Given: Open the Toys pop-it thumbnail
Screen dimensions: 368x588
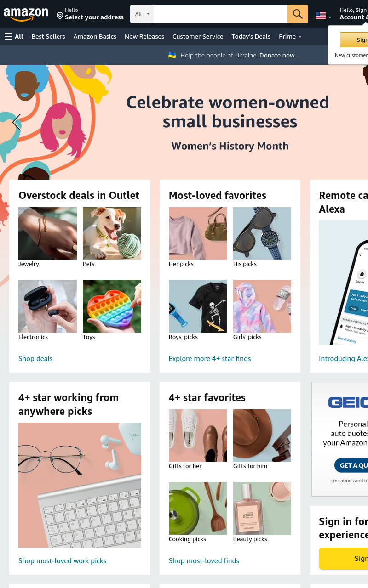Looking at the screenshot, I should 112,306.
